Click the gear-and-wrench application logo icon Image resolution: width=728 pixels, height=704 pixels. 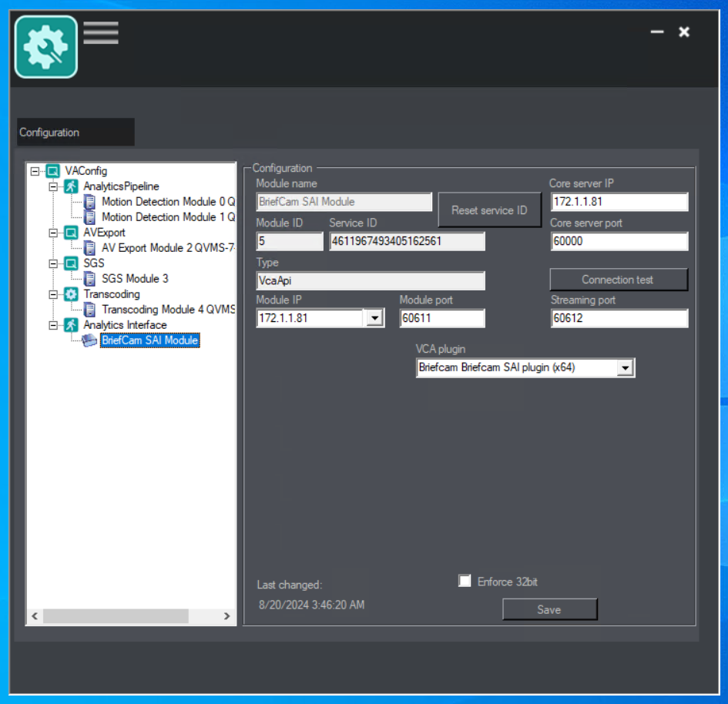coord(46,47)
